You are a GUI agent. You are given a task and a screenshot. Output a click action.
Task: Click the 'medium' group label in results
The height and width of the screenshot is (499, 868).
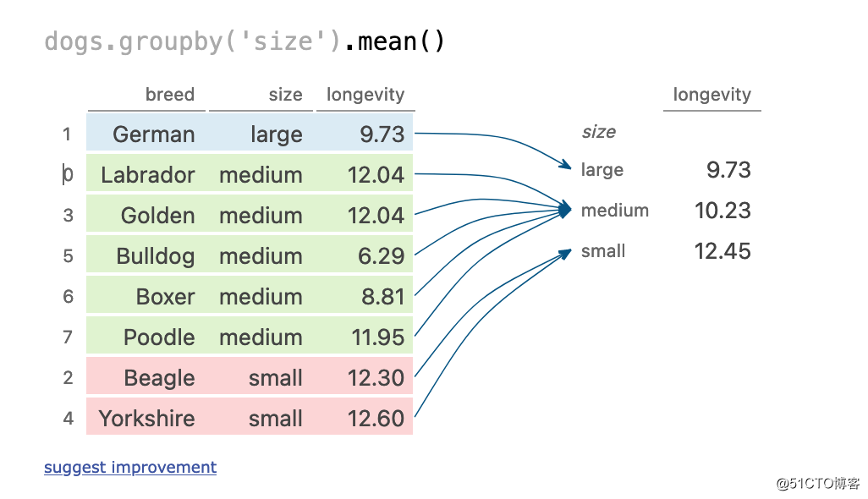pyautogui.click(x=614, y=211)
